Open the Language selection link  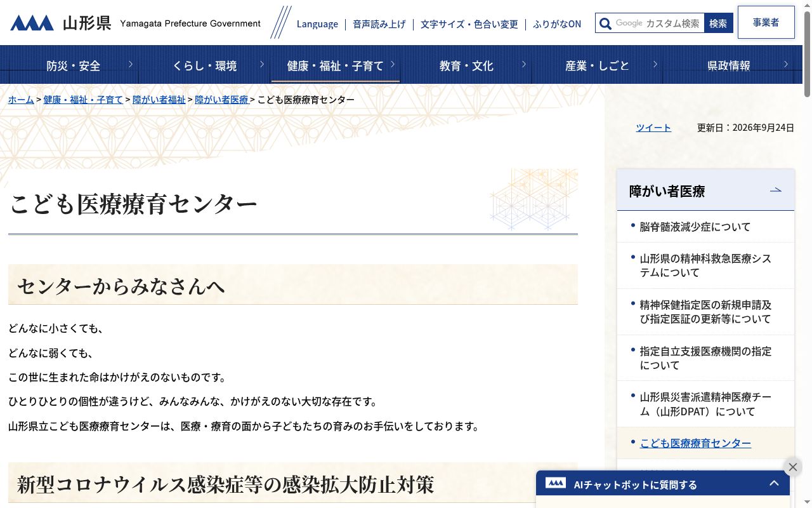(x=317, y=24)
